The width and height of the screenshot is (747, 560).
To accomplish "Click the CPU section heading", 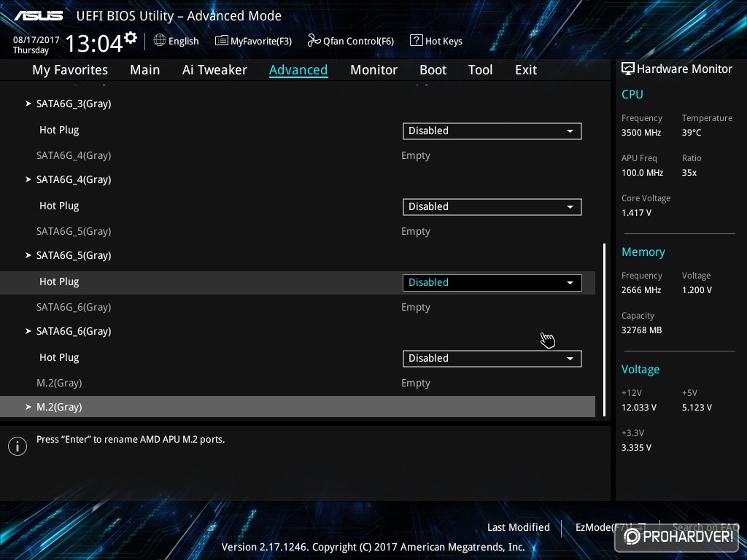I will click(x=632, y=94).
